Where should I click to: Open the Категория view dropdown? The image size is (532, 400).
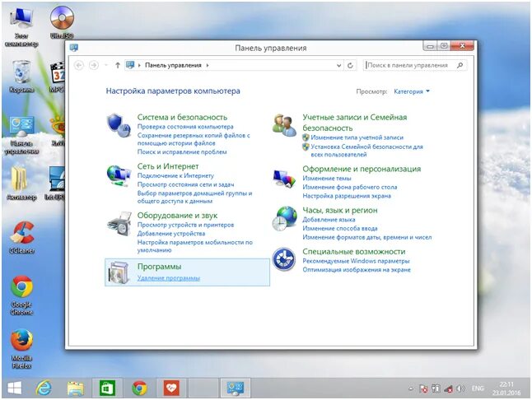(412, 91)
